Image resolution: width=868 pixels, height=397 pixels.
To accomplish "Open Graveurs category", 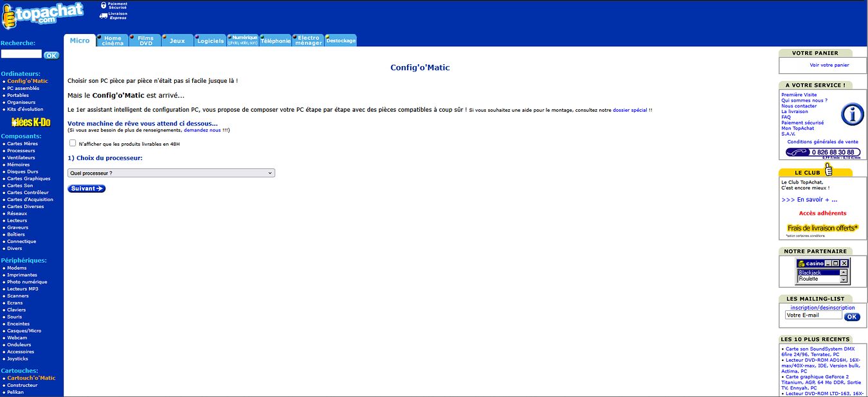I will pyautogui.click(x=18, y=227).
